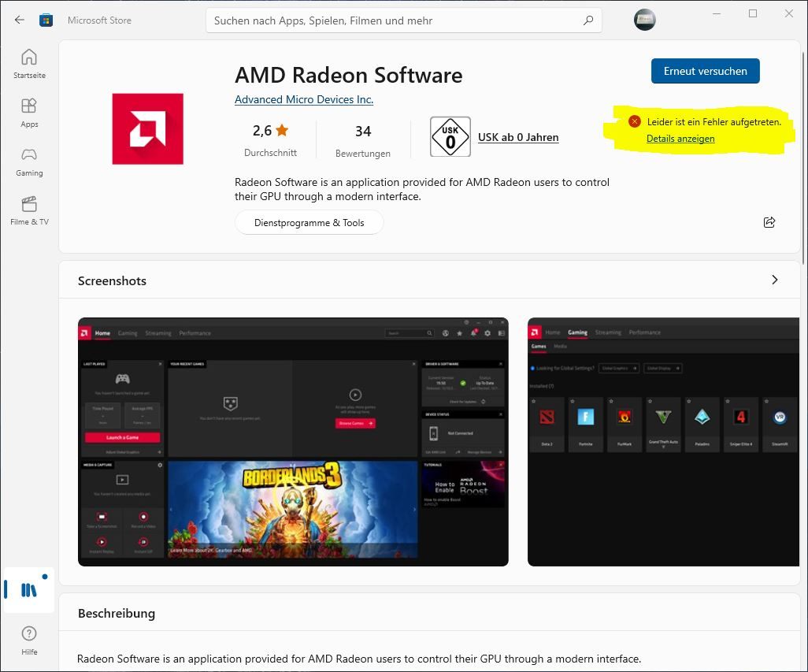Viewport: 808px width, 672px height.
Task: Expand the Screenshots section chevron
Action: 774,280
